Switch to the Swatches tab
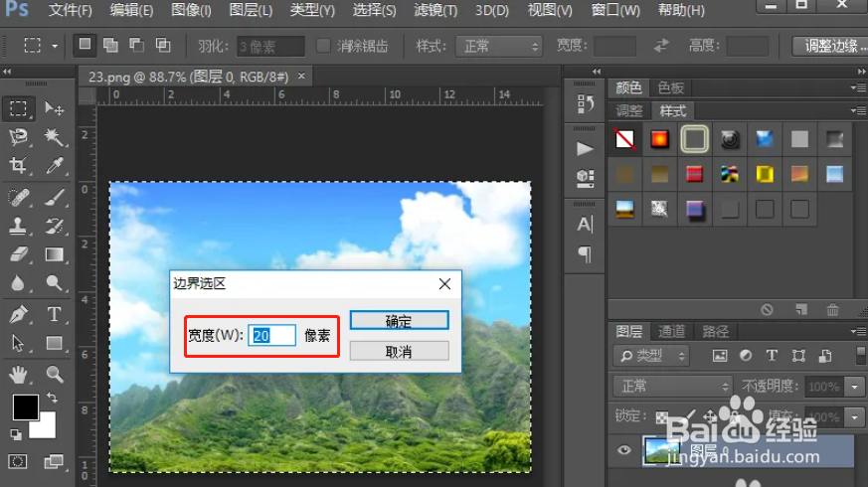 (x=670, y=87)
